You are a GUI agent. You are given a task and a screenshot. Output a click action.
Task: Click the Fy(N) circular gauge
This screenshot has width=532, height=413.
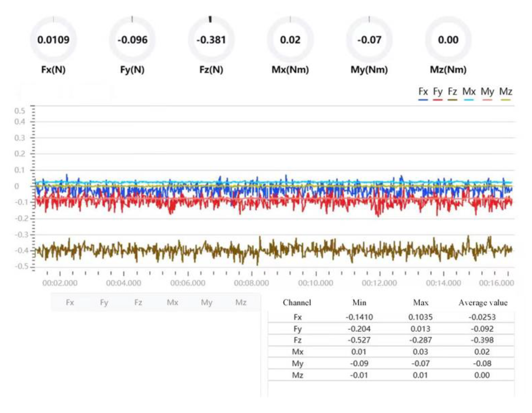coord(132,40)
